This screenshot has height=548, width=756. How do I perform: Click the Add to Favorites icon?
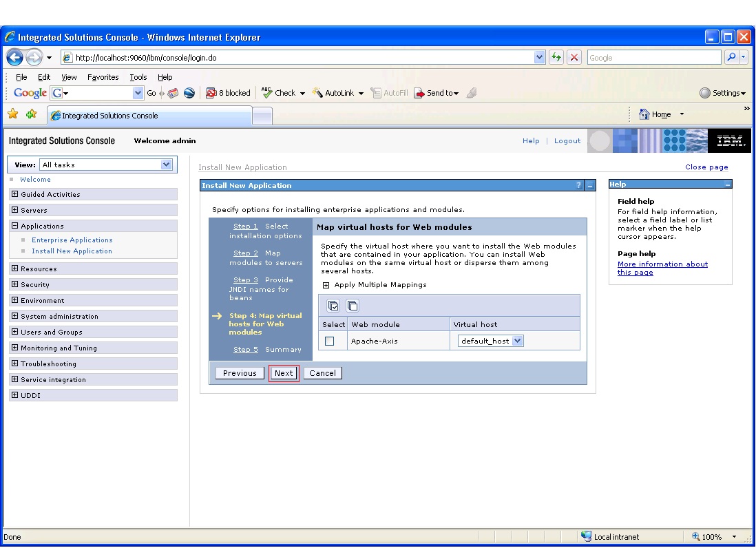32,114
